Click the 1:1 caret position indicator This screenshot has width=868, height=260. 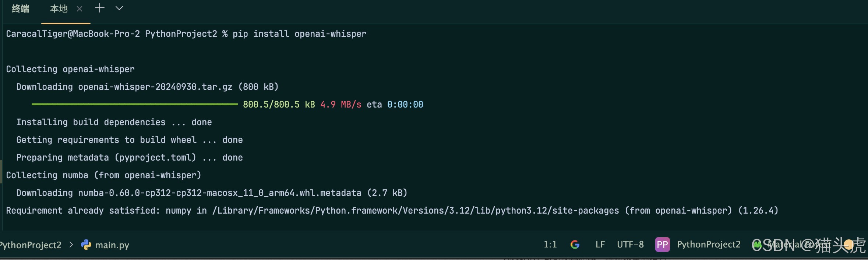pos(550,244)
